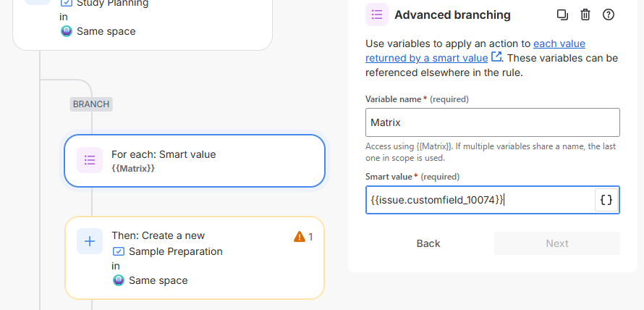Click the purple Advanced branching header icon
The image size is (644, 310).
coord(376,14)
